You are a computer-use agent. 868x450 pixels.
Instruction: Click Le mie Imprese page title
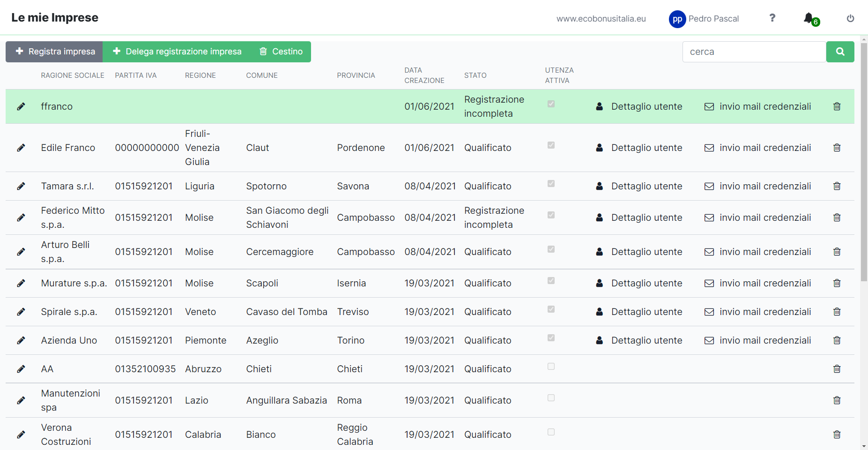tap(55, 18)
